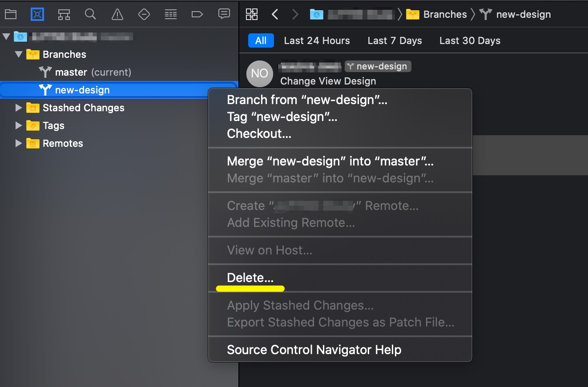Filter commits by Last 30 Days
Image resolution: width=588 pixels, height=387 pixels.
tap(470, 40)
